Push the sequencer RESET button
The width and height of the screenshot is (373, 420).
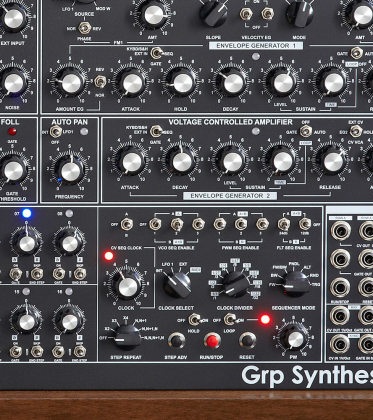click(247, 340)
